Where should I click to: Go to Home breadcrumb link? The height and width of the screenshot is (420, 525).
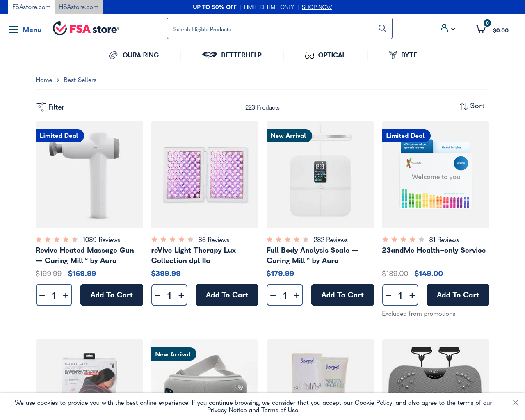point(44,80)
